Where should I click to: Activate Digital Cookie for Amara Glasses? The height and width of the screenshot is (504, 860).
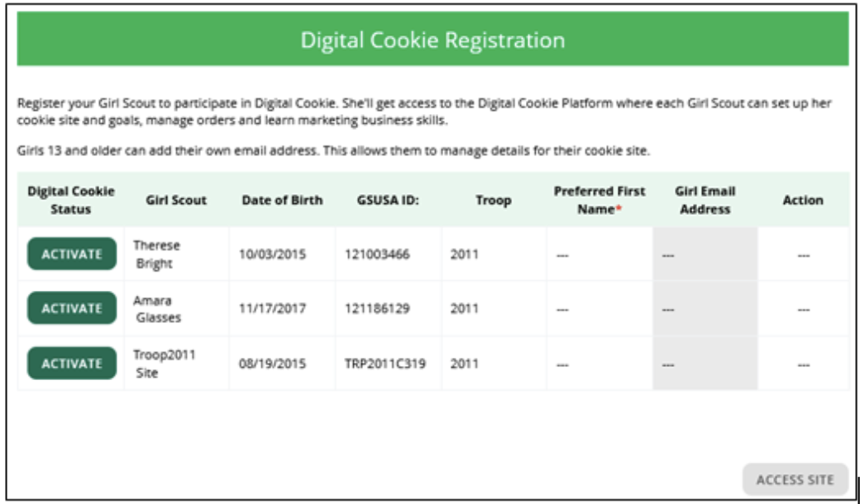tap(72, 308)
